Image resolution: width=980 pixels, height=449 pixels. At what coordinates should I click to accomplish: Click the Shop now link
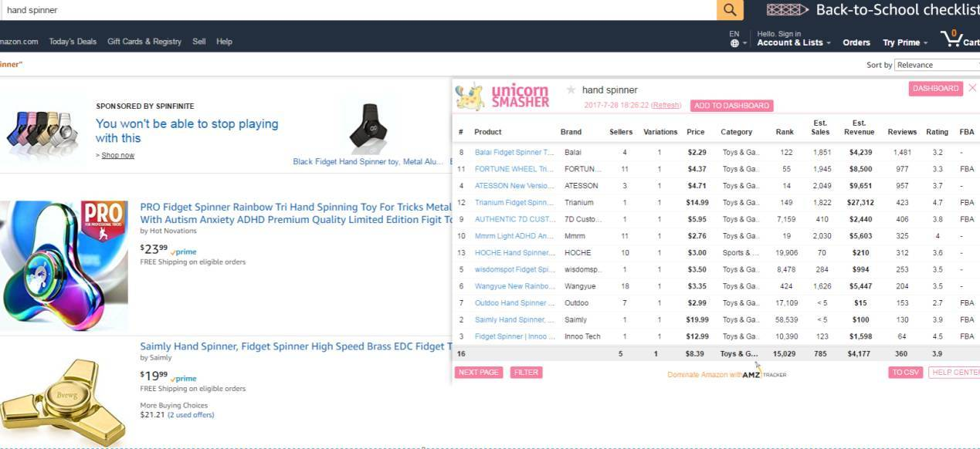click(x=118, y=155)
